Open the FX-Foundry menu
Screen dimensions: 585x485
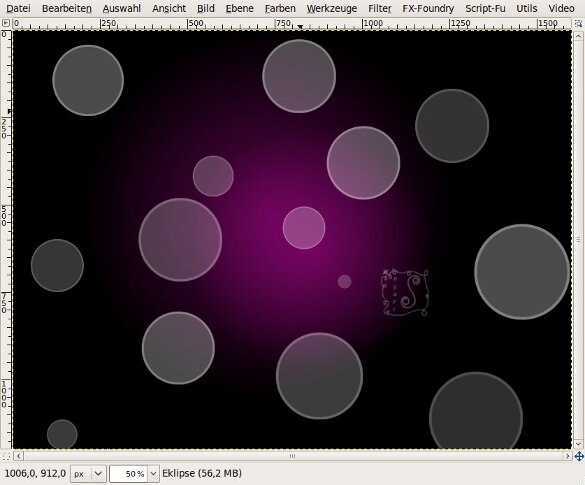(428, 8)
